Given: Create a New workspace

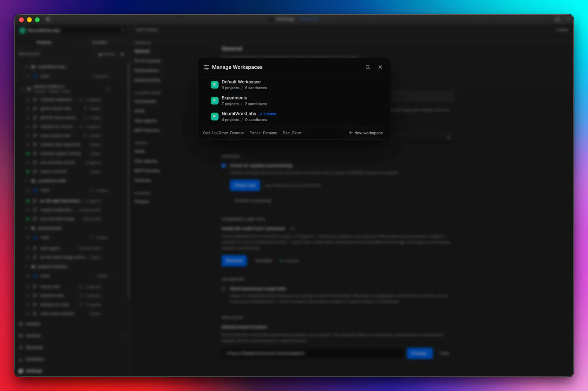Looking at the screenshot, I should click(366, 133).
